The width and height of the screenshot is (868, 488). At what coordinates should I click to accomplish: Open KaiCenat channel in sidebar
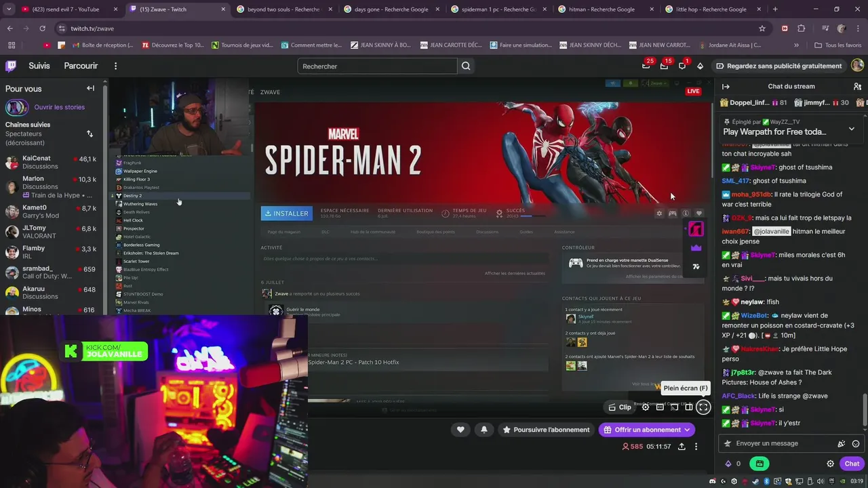pyautogui.click(x=51, y=162)
